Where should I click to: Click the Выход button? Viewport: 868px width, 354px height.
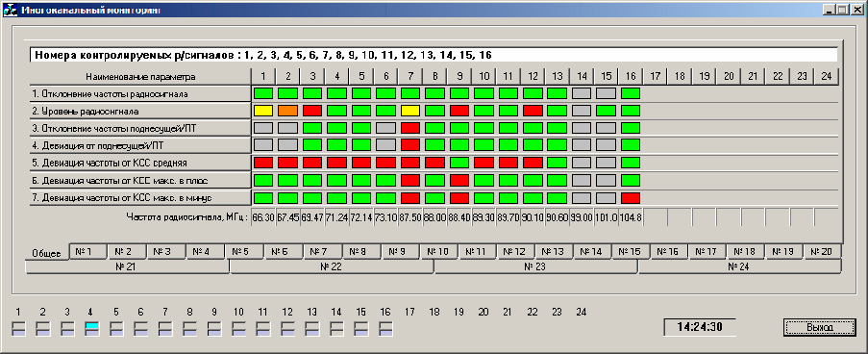[x=819, y=327]
